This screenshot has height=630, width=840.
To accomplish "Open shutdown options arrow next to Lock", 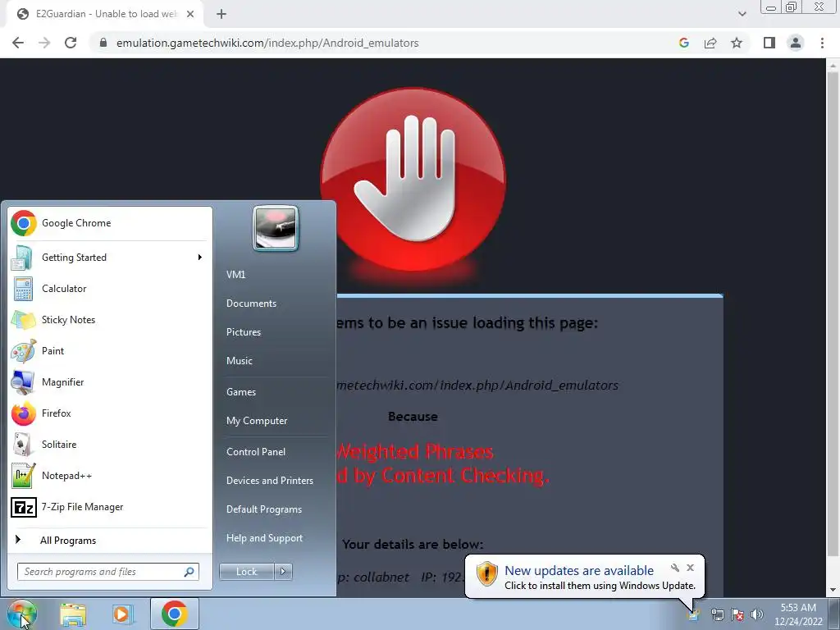I will [283, 572].
